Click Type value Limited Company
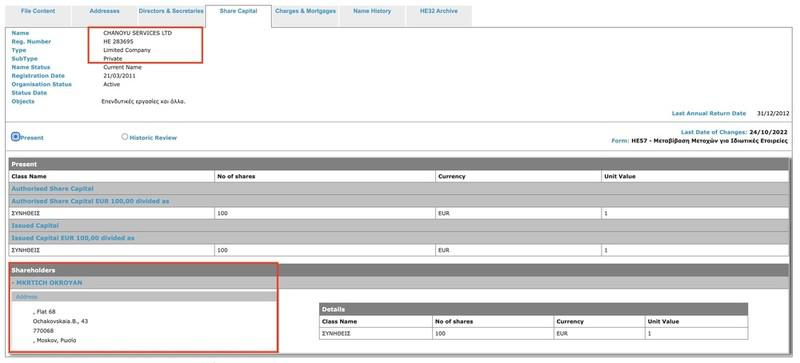Viewport: 800px width, 363px height. 127,51
